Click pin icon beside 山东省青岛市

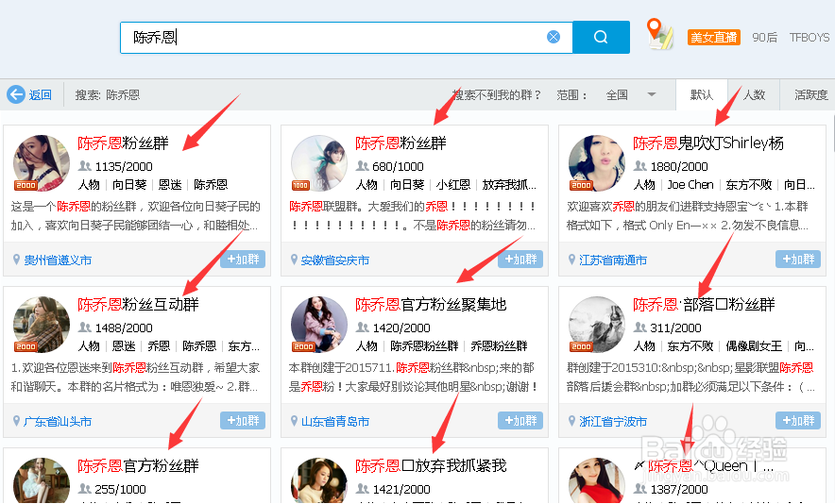click(294, 421)
